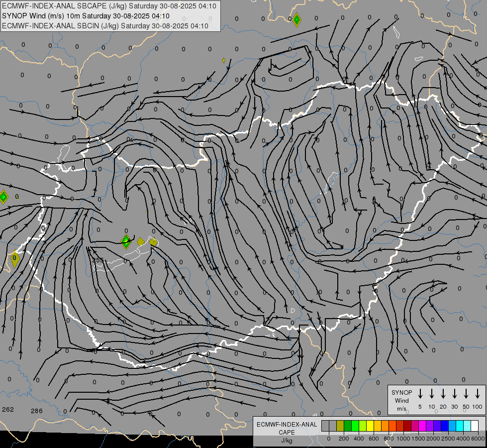Viewport: 487px width, 448px height.
Task: Select the bright magenta CAPE legend swatch
Action: click(x=422, y=426)
